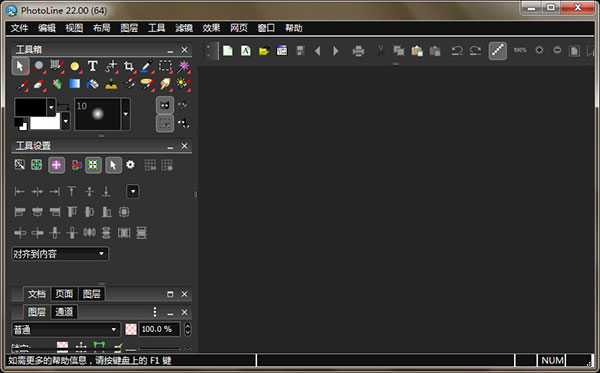600x373 pixels.
Task: Click the paste clipboard icon
Action: [x=417, y=51]
